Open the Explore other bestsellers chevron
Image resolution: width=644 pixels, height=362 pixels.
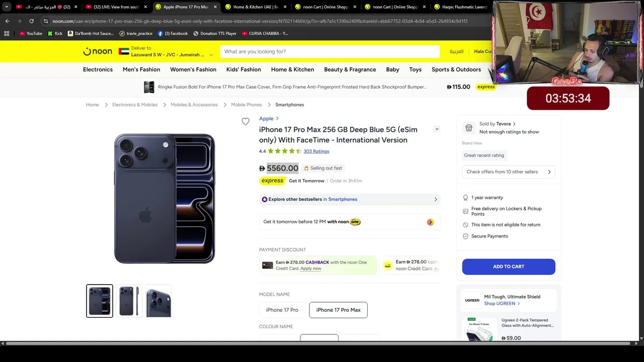coord(436,199)
